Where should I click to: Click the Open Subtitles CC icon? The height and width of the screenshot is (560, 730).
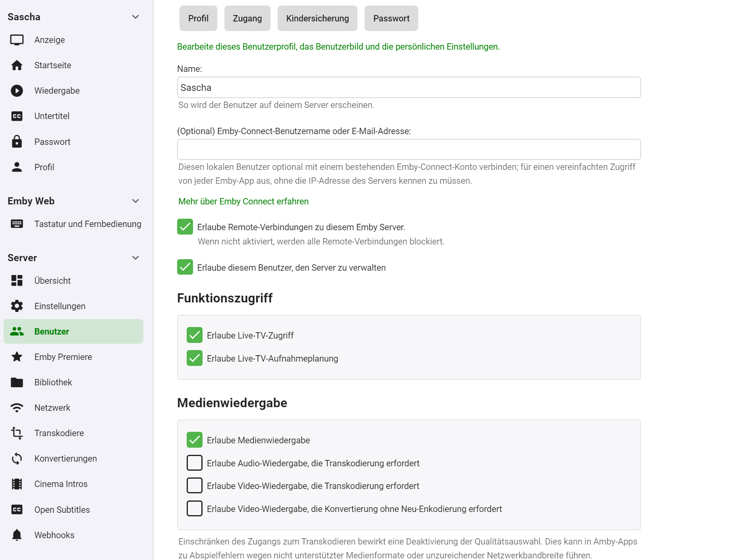(x=17, y=510)
